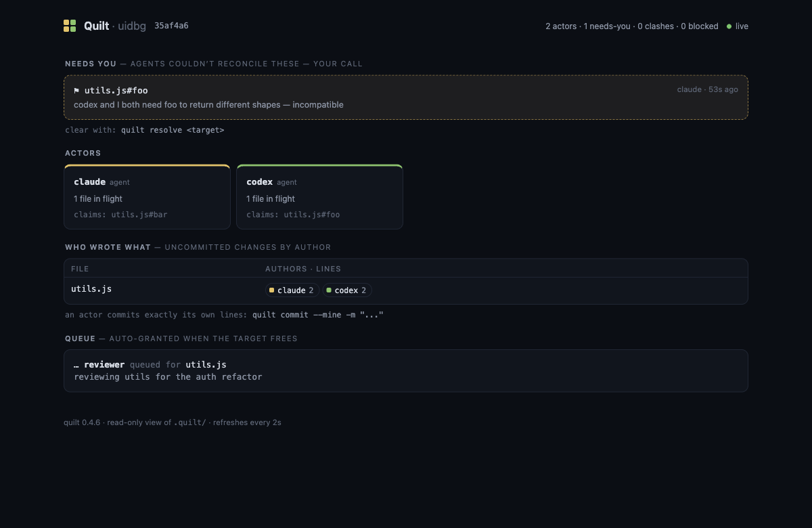Click the WHO WROTE WHAT heading
Screen dimensions: 812x528
point(108,247)
